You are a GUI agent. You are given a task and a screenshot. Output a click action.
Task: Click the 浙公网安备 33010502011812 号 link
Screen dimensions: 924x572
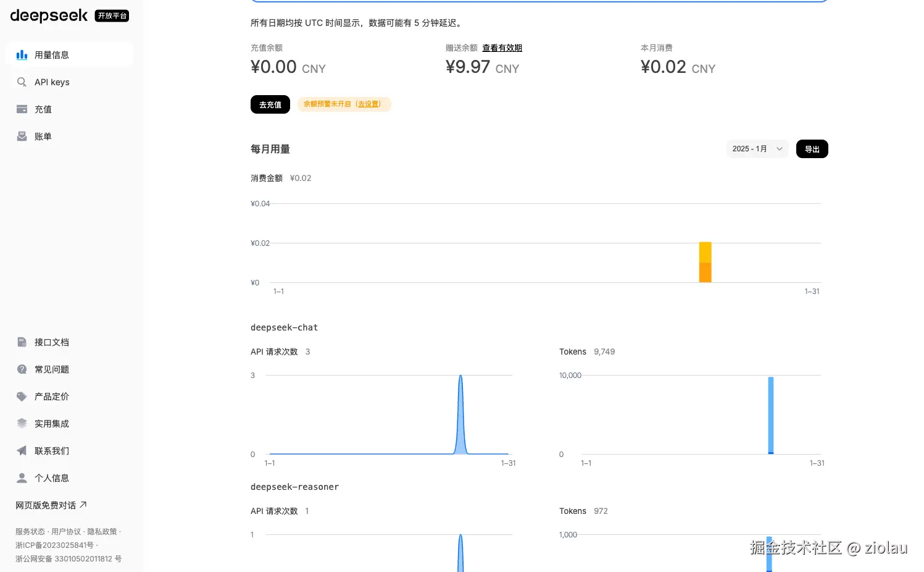click(69, 558)
